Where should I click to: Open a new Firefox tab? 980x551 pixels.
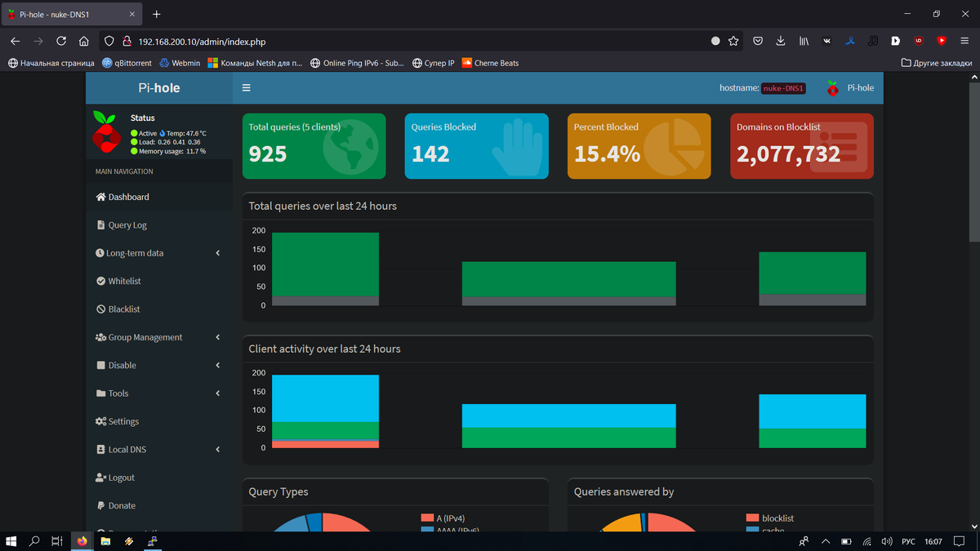[156, 14]
